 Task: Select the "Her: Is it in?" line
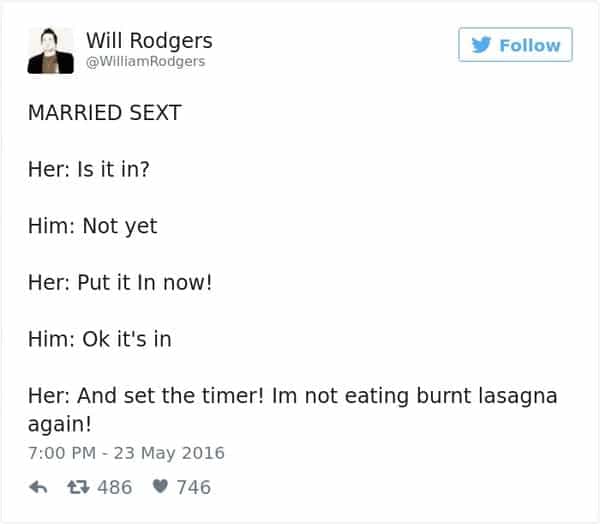click(x=88, y=169)
